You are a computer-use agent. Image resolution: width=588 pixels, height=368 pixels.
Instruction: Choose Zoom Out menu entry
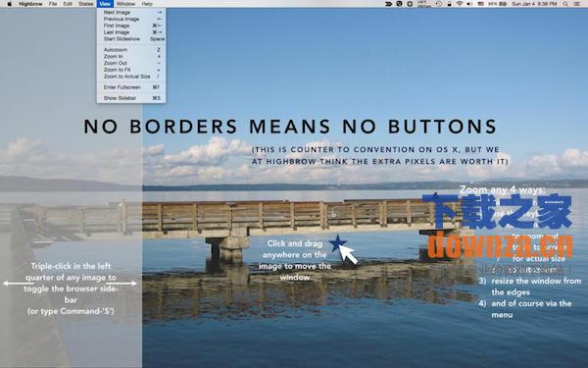[x=131, y=63]
